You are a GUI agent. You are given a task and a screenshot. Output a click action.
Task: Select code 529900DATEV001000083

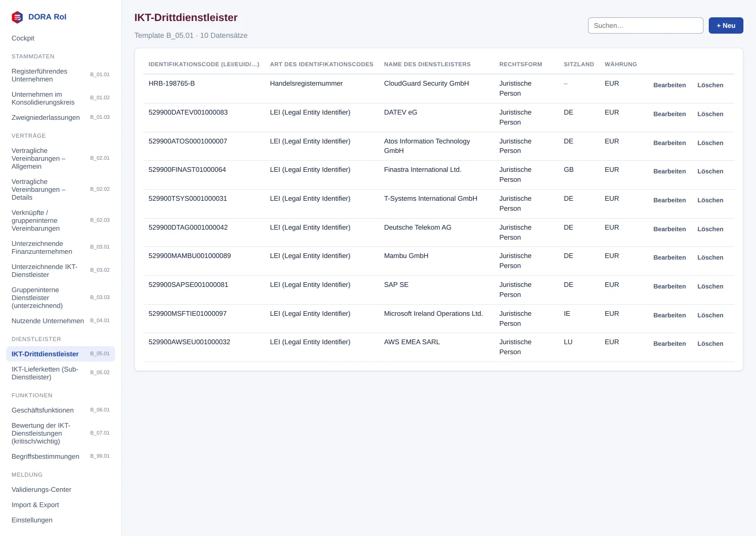pyautogui.click(x=188, y=112)
